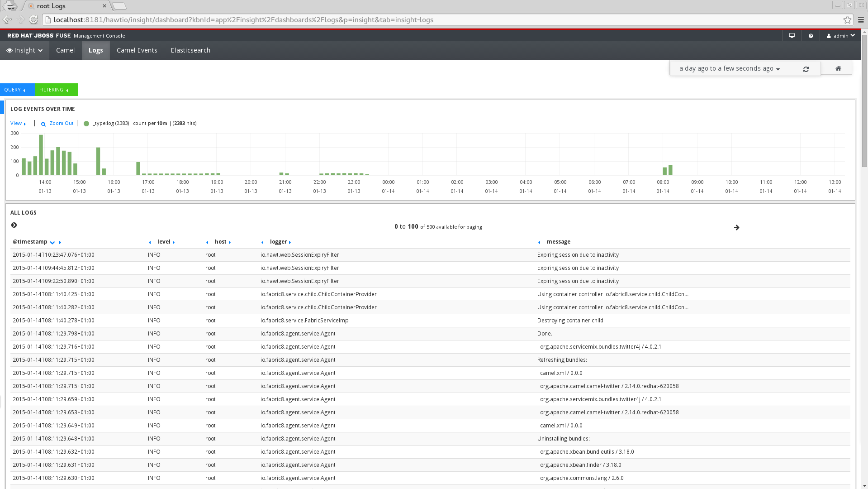Refresh the dashboard time range

[806, 69]
